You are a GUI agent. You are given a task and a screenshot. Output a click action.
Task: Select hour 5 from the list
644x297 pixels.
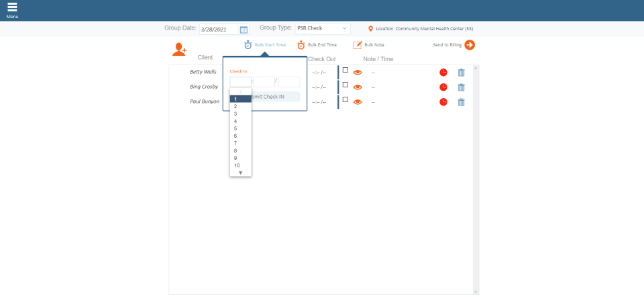point(235,128)
